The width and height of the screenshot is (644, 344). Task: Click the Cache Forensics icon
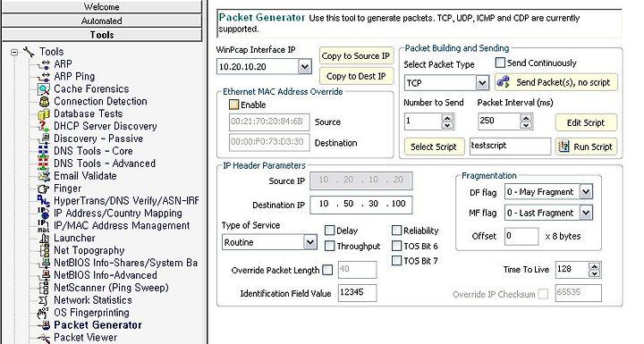[44, 89]
